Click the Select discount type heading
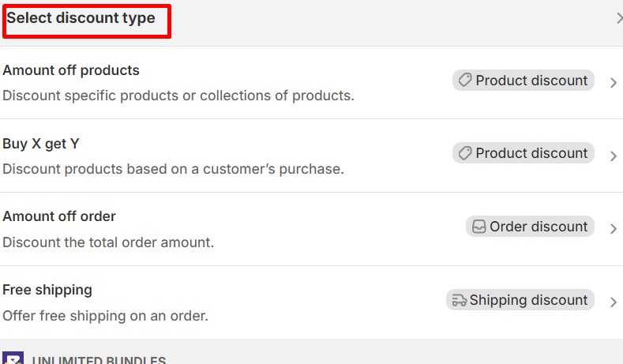 pyautogui.click(x=81, y=17)
